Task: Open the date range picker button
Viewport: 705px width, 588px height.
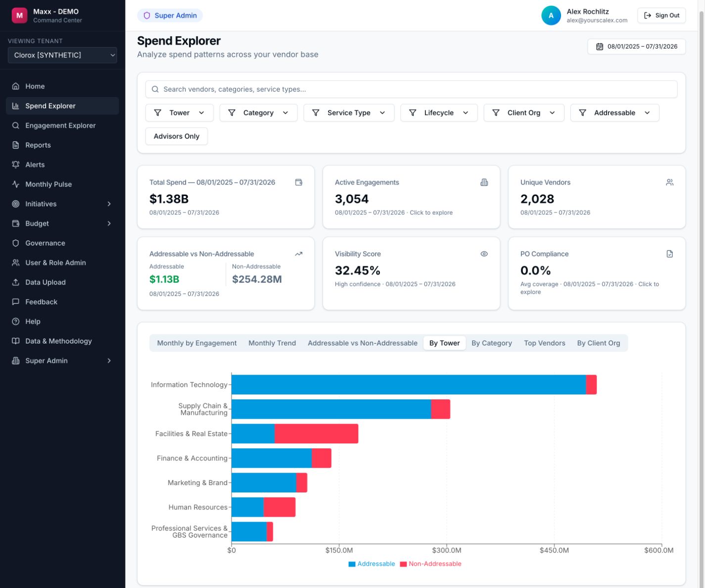Action: (637, 47)
